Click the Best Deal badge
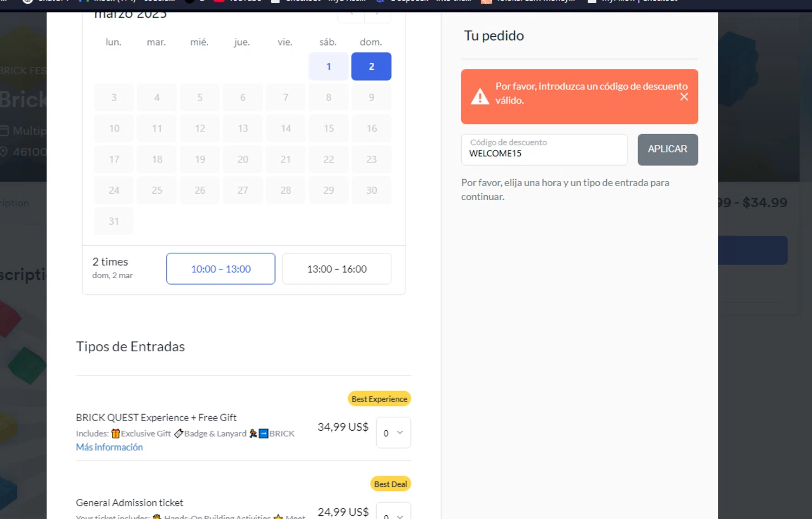 [391, 484]
